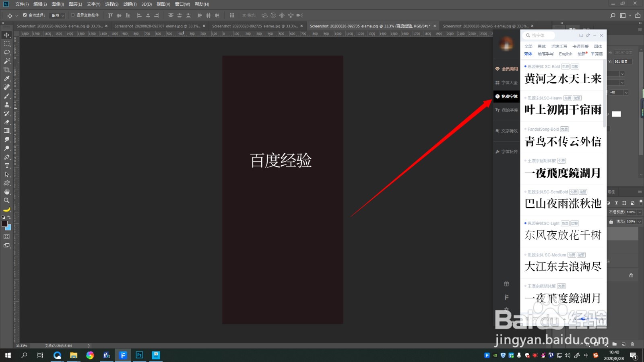Expand the 填充 100% dropdown
Screen dimensions: 644x362
(x=640, y=222)
